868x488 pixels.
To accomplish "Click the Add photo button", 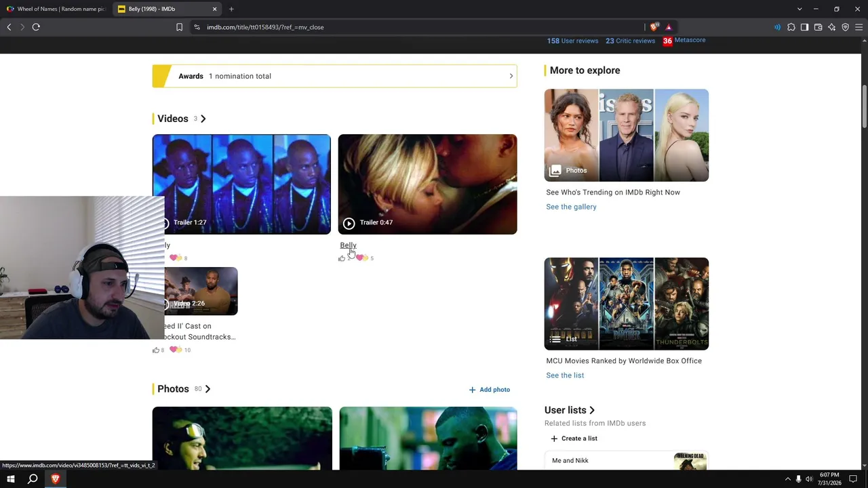I will click(x=490, y=390).
